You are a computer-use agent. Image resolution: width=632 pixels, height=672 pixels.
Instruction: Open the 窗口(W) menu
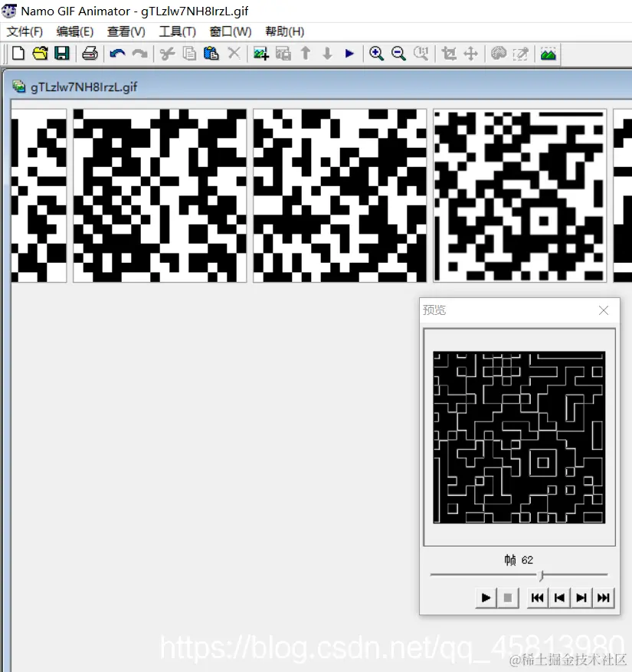[230, 31]
